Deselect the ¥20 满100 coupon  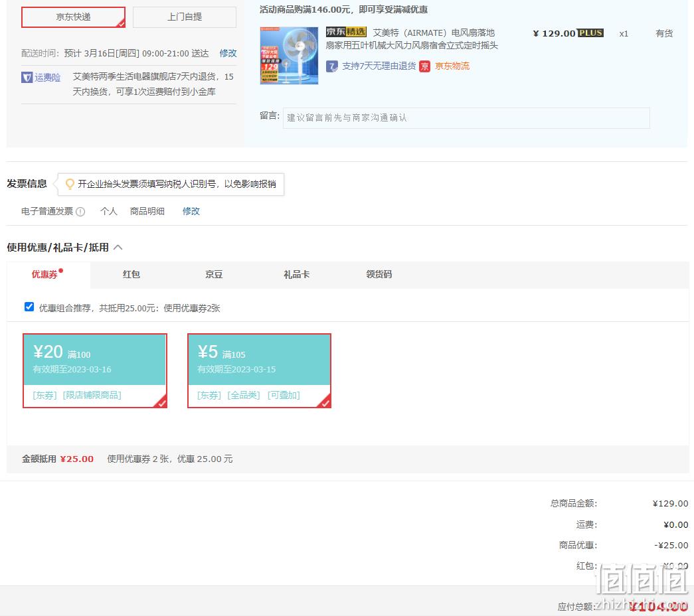click(95, 370)
